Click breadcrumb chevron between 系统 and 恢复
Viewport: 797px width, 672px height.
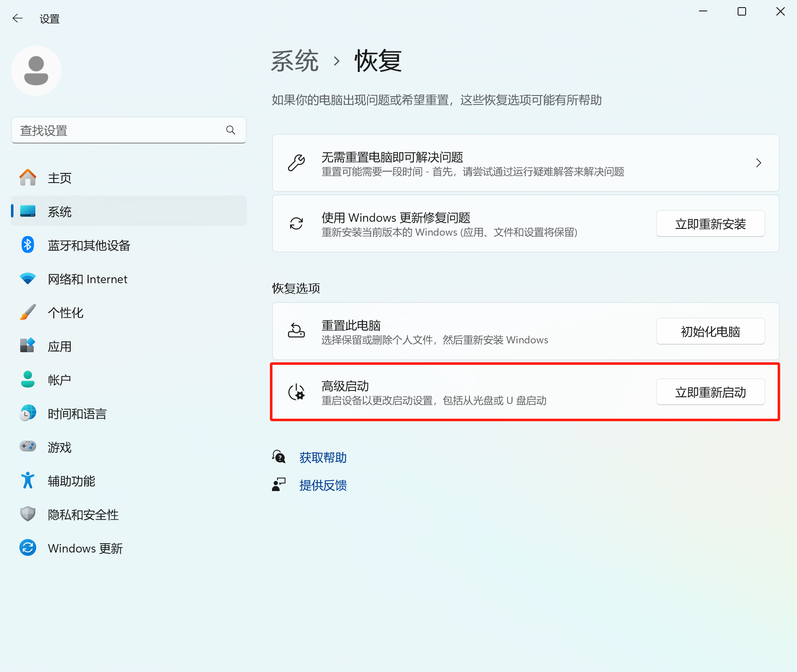point(336,61)
